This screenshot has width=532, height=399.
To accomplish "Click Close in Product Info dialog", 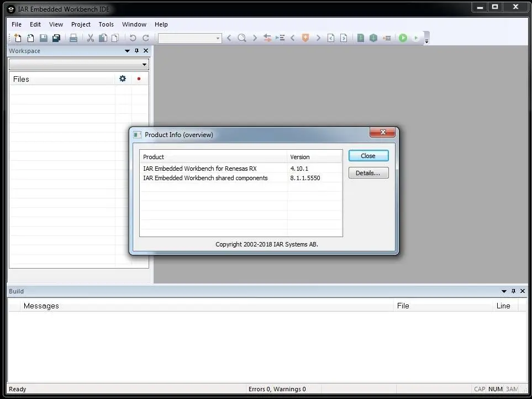I will [368, 156].
